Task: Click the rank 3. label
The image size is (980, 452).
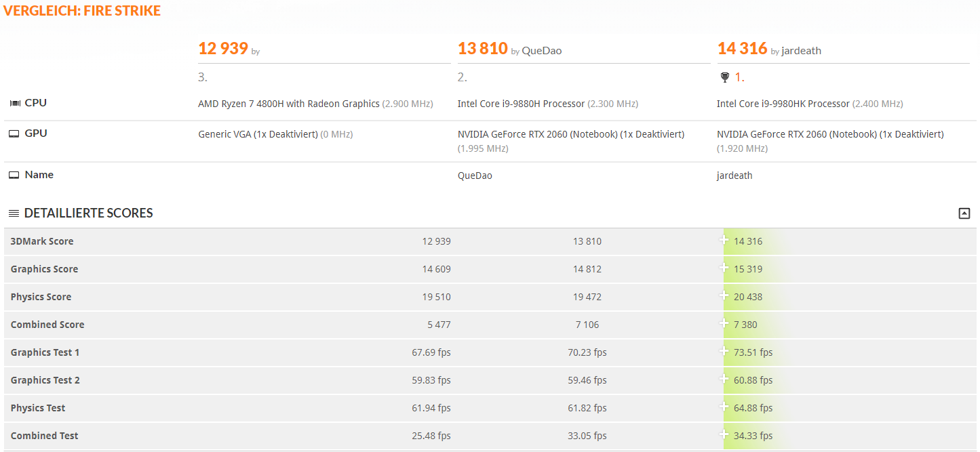Action: pos(203,77)
